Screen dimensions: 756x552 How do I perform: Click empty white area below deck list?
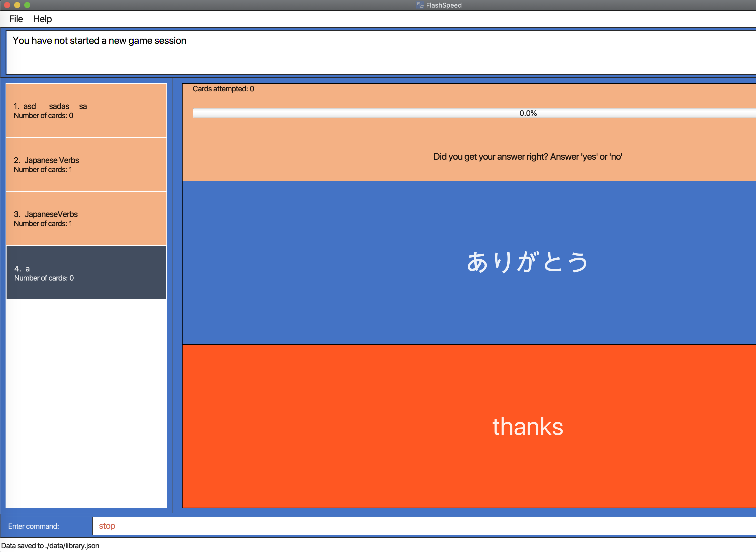tap(86, 401)
